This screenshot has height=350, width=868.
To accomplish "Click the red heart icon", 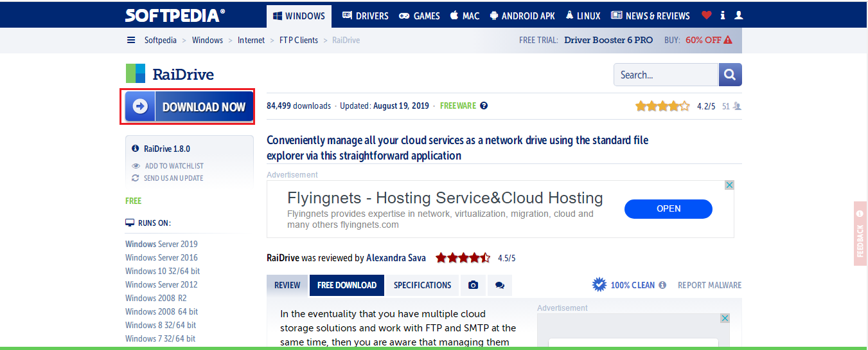I will tap(707, 15).
